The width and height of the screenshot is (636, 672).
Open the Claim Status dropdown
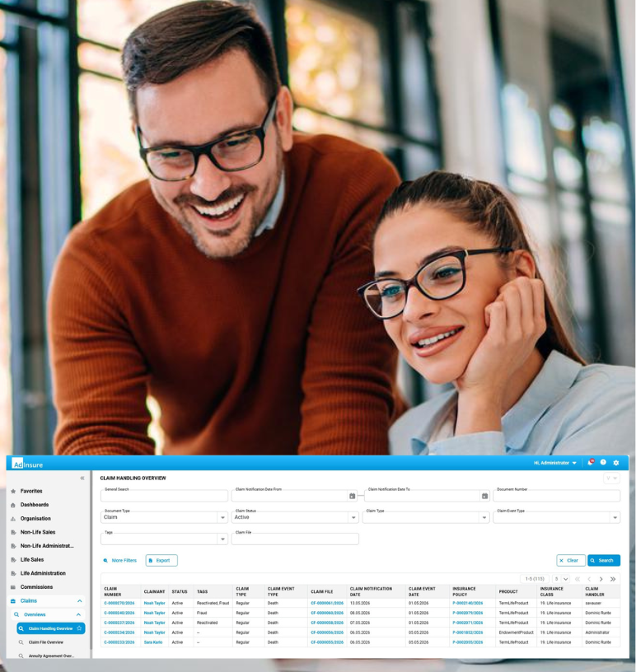tap(353, 518)
